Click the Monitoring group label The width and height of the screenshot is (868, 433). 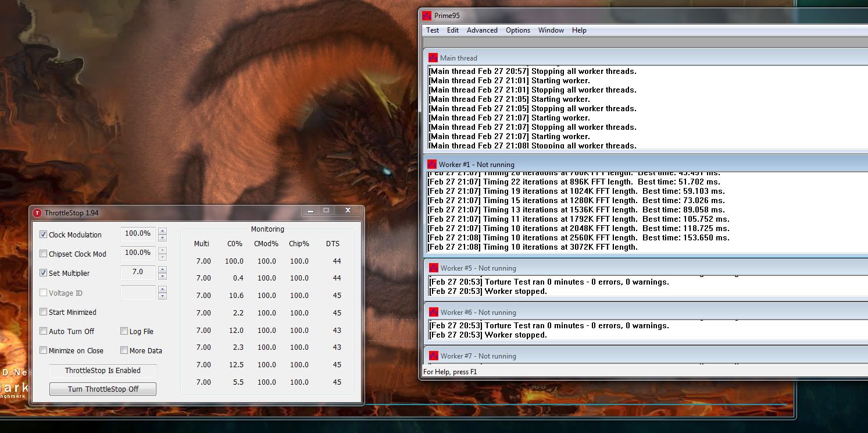coord(267,230)
